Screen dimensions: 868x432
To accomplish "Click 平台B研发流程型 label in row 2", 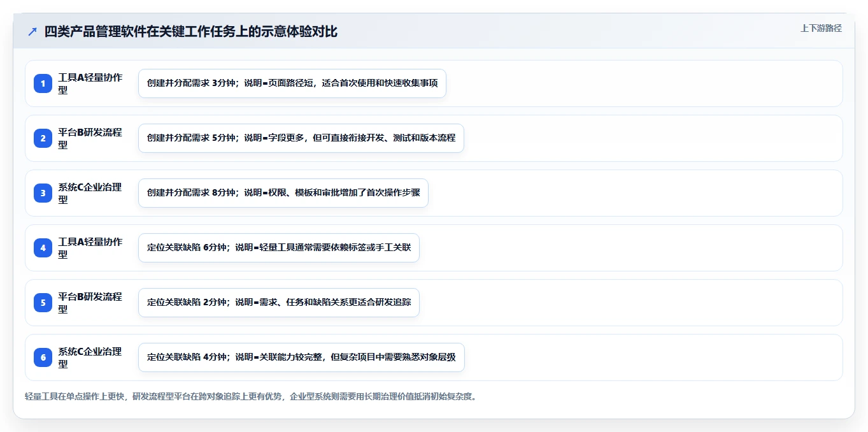I will 90,138.
